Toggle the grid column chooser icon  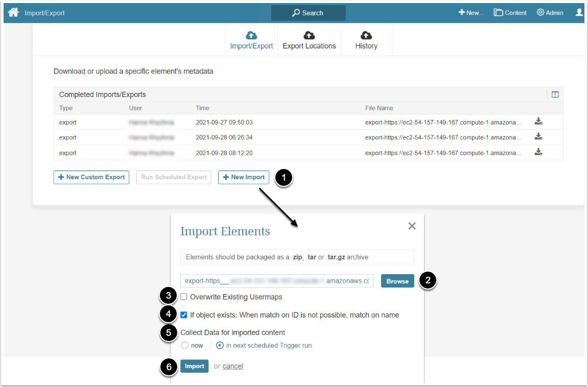(x=555, y=94)
